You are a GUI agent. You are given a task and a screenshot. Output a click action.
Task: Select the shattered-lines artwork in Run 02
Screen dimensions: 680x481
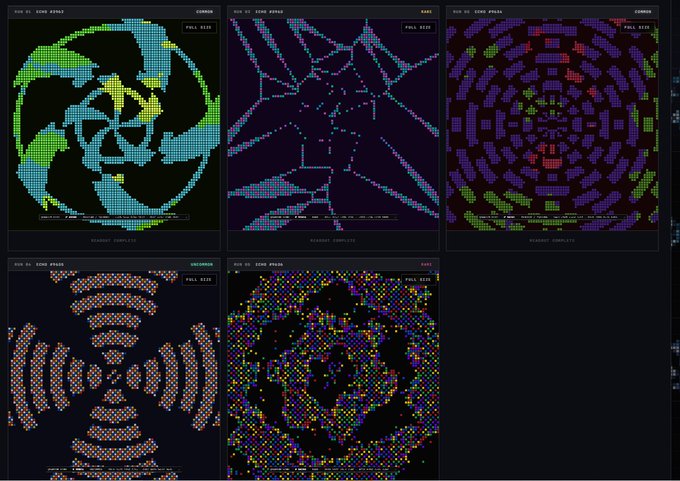333,124
